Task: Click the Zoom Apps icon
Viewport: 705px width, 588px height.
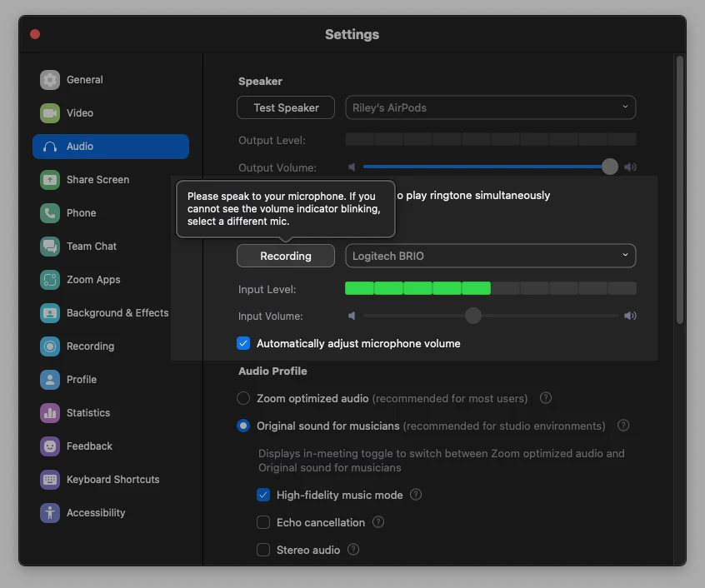Action: [x=50, y=279]
